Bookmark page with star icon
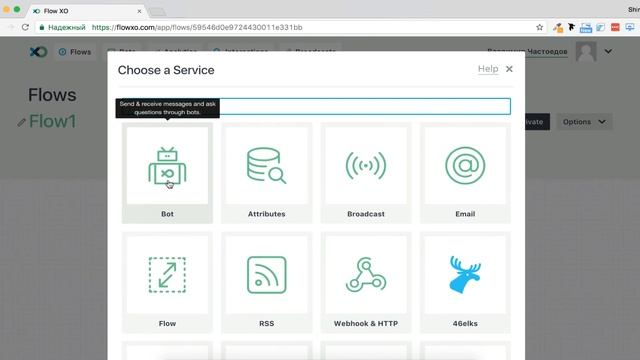 coord(539,27)
